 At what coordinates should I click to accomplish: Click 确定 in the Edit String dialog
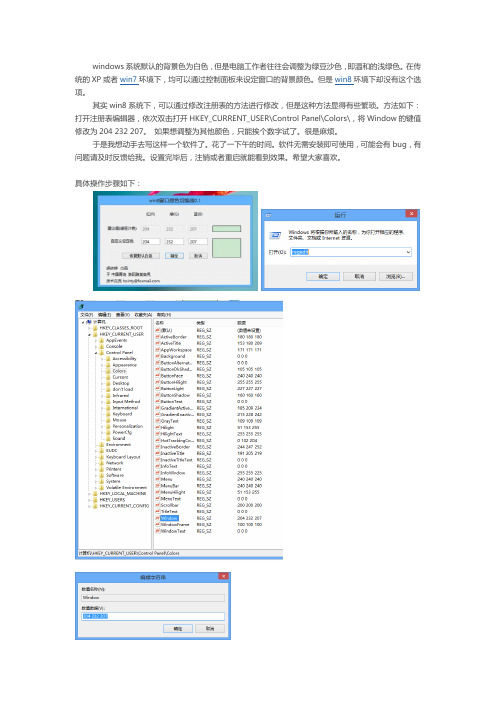(x=178, y=629)
